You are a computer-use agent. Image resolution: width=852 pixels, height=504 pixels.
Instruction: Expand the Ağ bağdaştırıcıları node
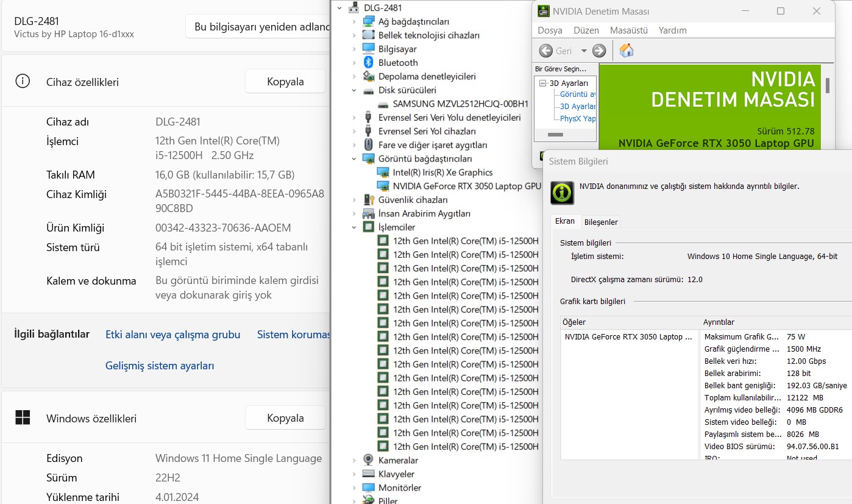[353, 21]
